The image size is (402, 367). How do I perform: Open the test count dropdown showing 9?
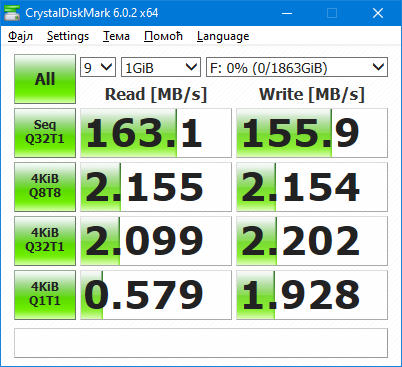[98, 67]
